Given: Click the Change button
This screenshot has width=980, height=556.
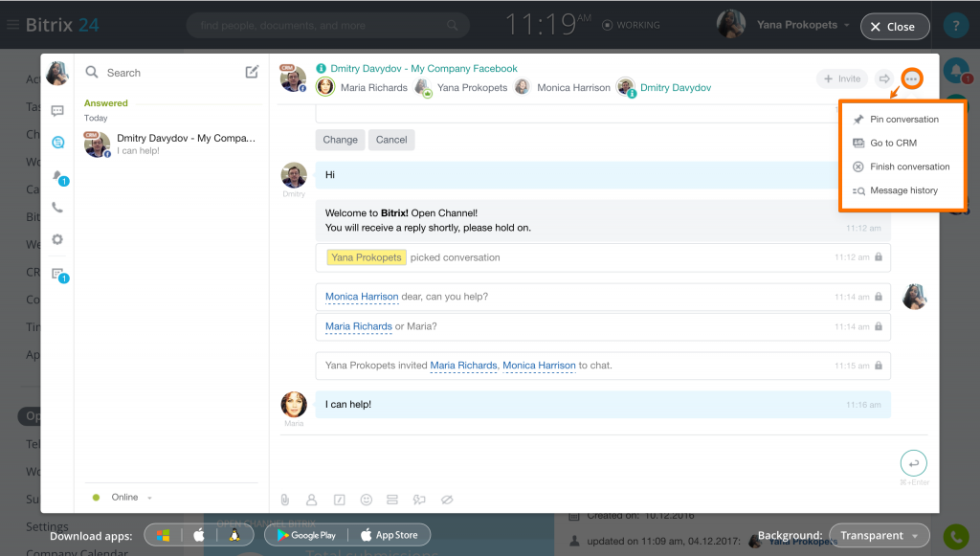Looking at the screenshot, I should (340, 140).
